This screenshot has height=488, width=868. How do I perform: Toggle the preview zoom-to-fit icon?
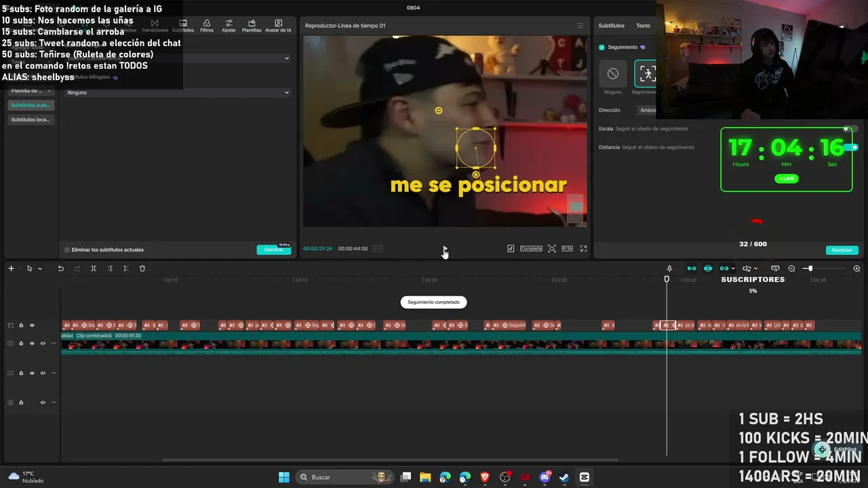tap(552, 249)
